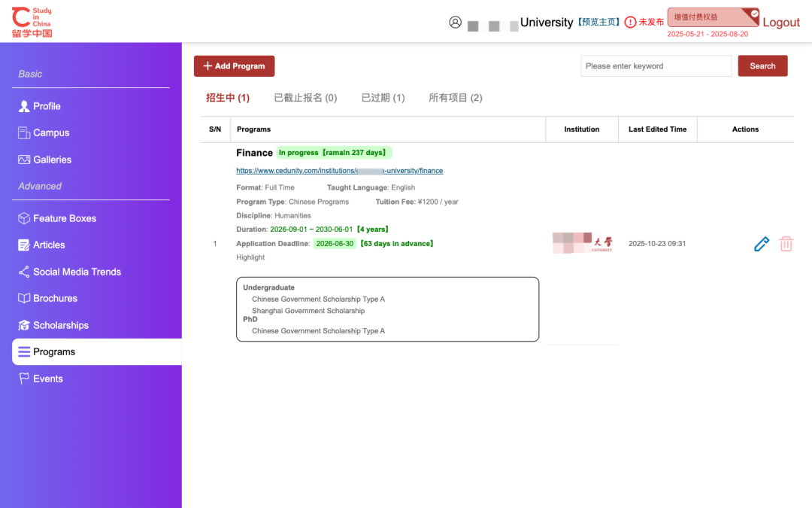Open the 预览主页 preview homepage link
Image resolution: width=812 pixels, height=508 pixels.
tap(598, 23)
